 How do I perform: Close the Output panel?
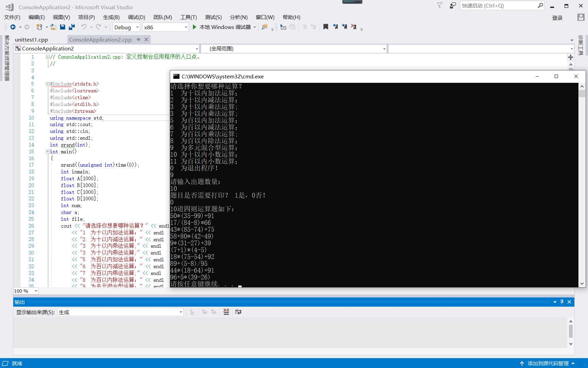(x=569, y=302)
